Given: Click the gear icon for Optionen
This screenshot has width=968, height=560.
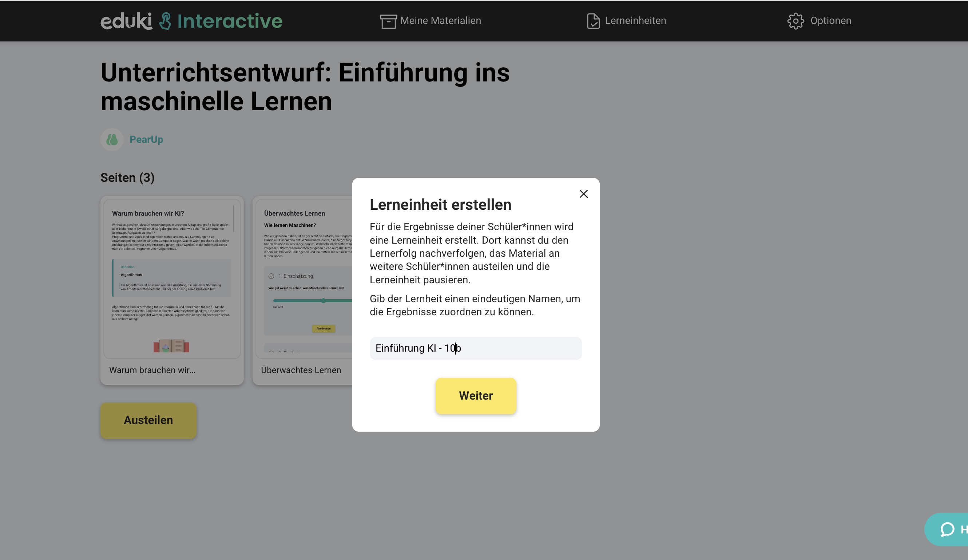Looking at the screenshot, I should pyautogui.click(x=796, y=21).
